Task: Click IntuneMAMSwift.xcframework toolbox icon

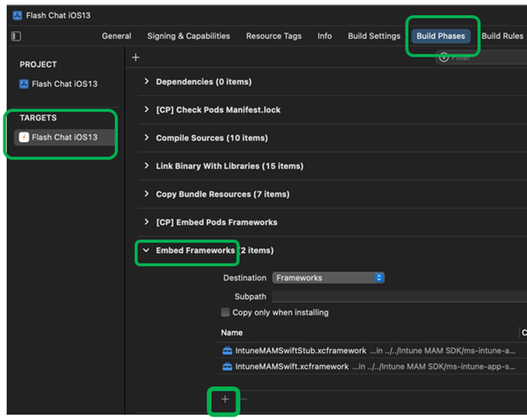Action: (227, 367)
